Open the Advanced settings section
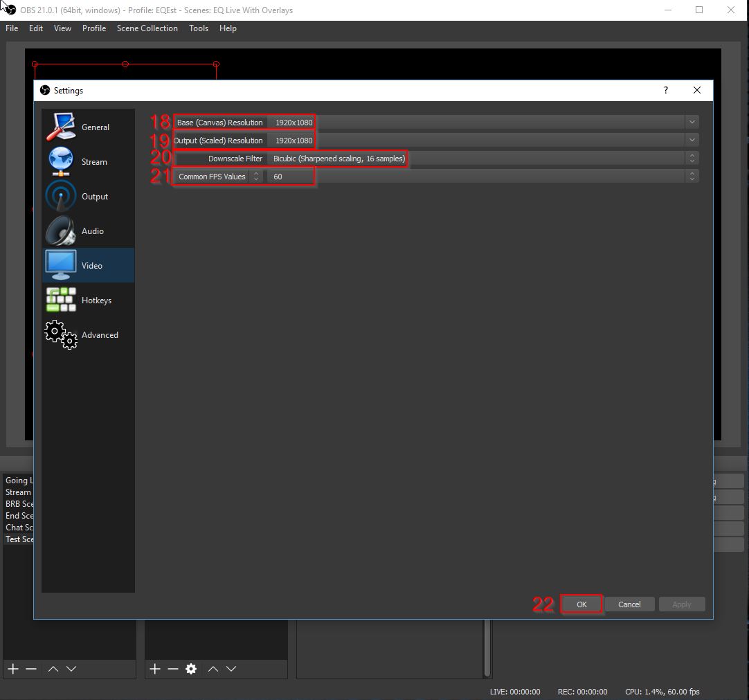The image size is (749, 700). coord(100,334)
